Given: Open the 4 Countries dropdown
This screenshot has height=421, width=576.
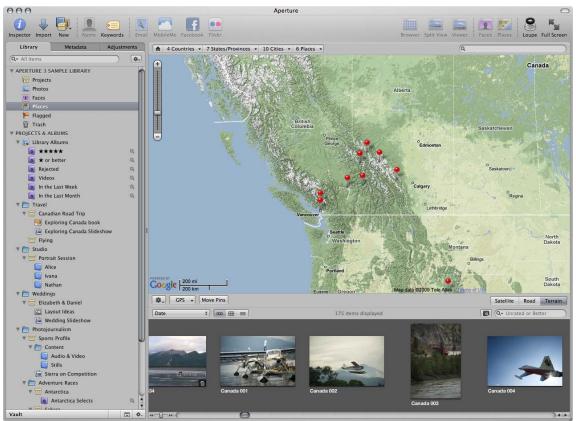Looking at the screenshot, I should click(x=183, y=48).
